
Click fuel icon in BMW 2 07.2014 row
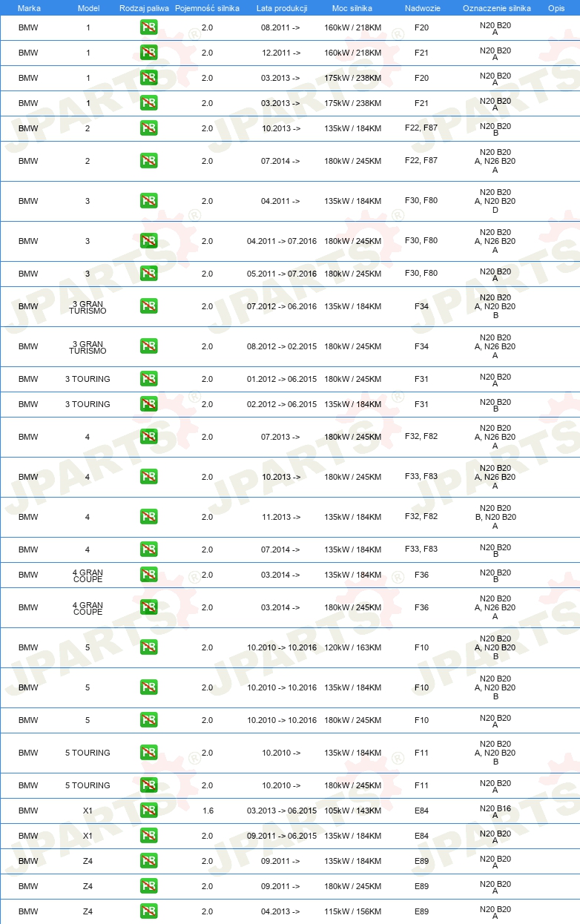[148, 161]
